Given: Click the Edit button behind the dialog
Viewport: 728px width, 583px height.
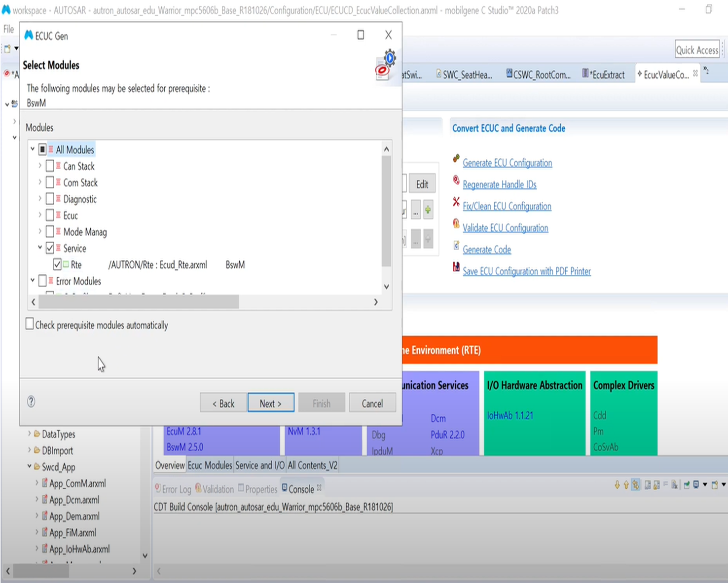Looking at the screenshot, I should point(422,184).
